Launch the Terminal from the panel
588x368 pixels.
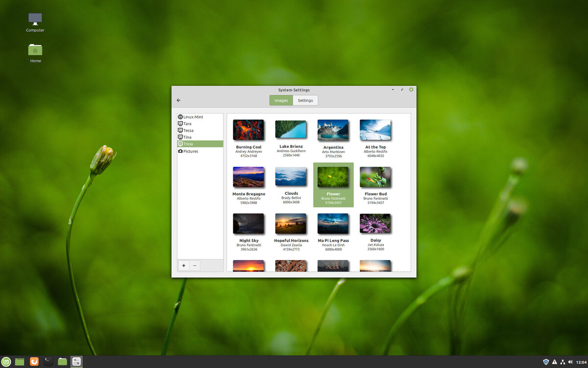(48, 362)
